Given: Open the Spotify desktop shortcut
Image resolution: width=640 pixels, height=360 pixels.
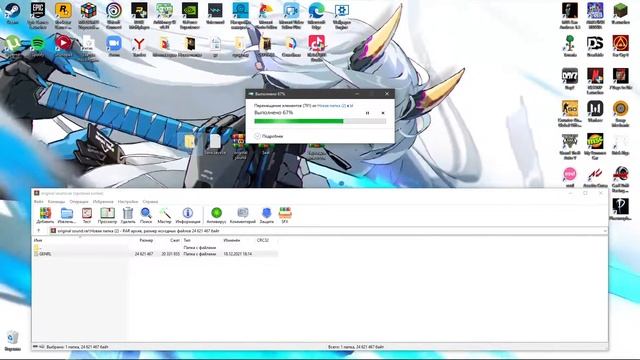Looking at the screenshot, I should click(38, 46).
